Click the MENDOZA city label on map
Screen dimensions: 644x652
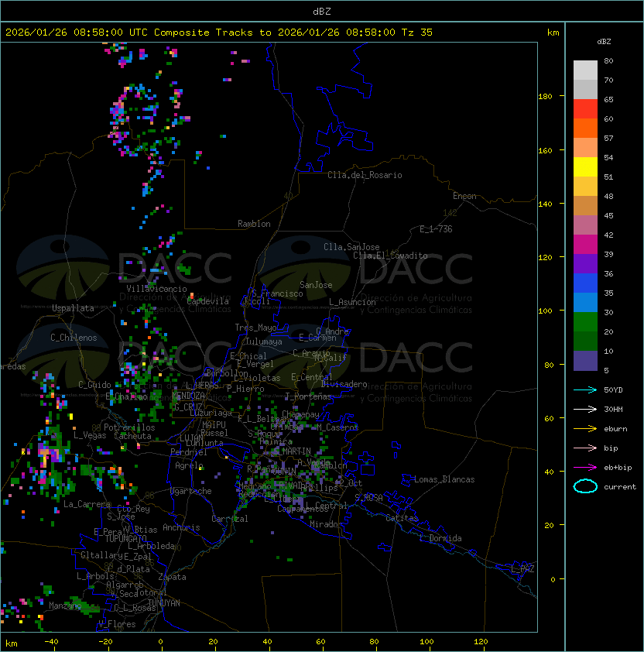coord(188,396)
